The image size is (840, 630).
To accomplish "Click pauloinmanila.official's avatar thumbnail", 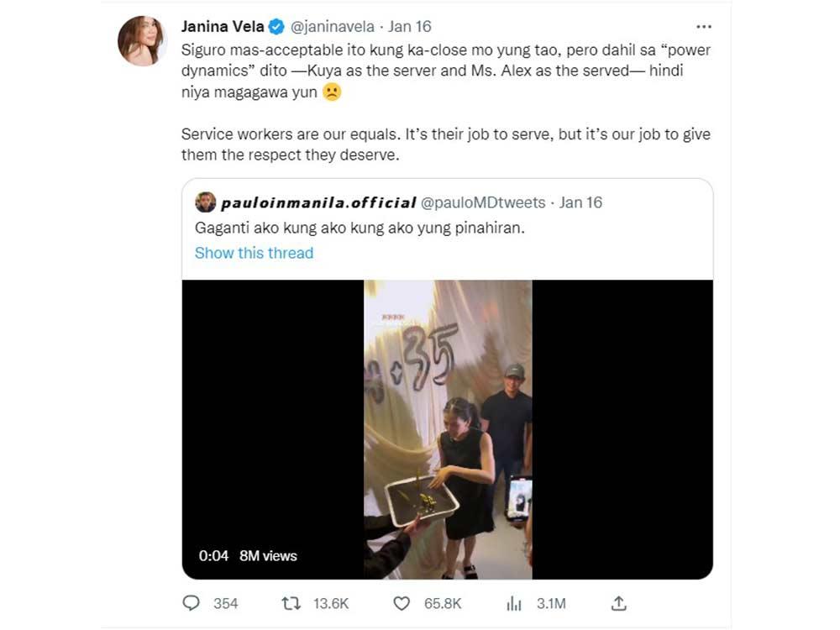I will tap(203, 202).
